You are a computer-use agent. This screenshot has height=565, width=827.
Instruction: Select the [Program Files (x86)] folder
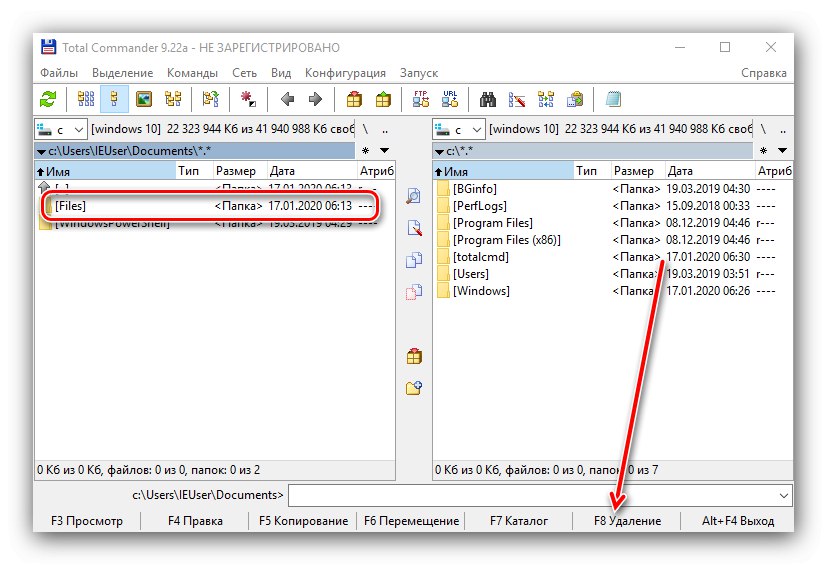coord(613,240)
